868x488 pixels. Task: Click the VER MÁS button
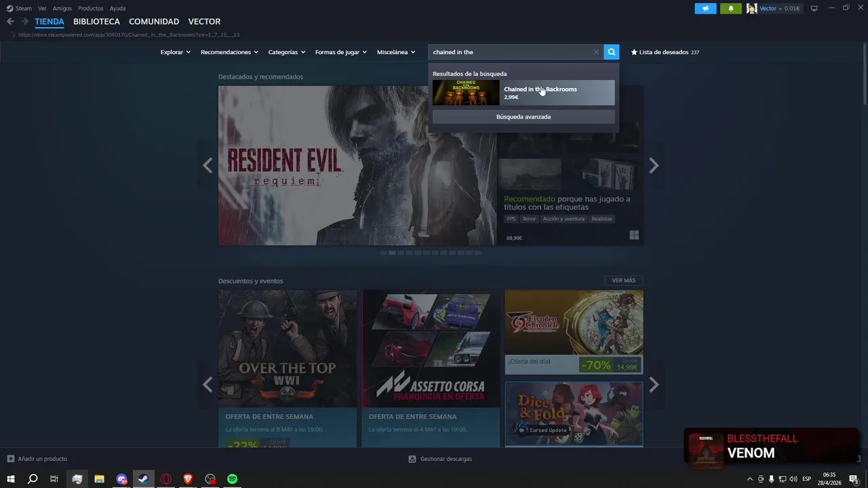623,281
